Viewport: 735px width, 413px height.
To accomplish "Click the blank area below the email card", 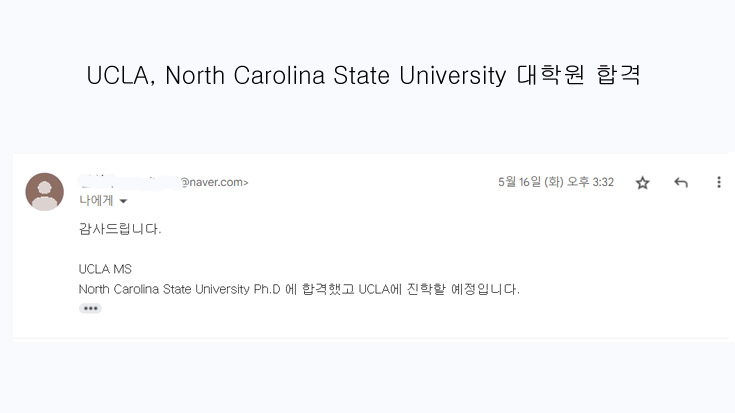I will (x=368, y=377).
